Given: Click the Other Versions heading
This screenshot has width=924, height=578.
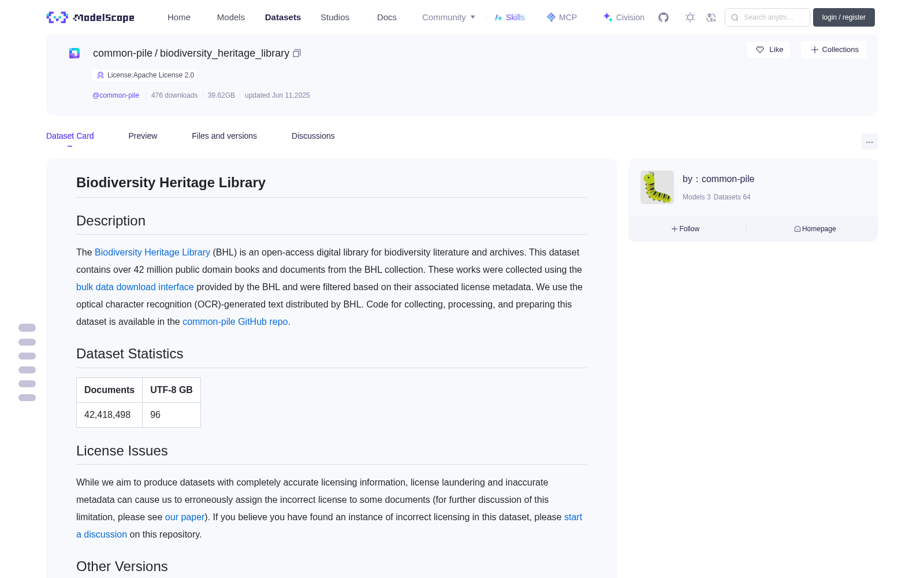Looking at the screenshot, I should pos(122,566).
